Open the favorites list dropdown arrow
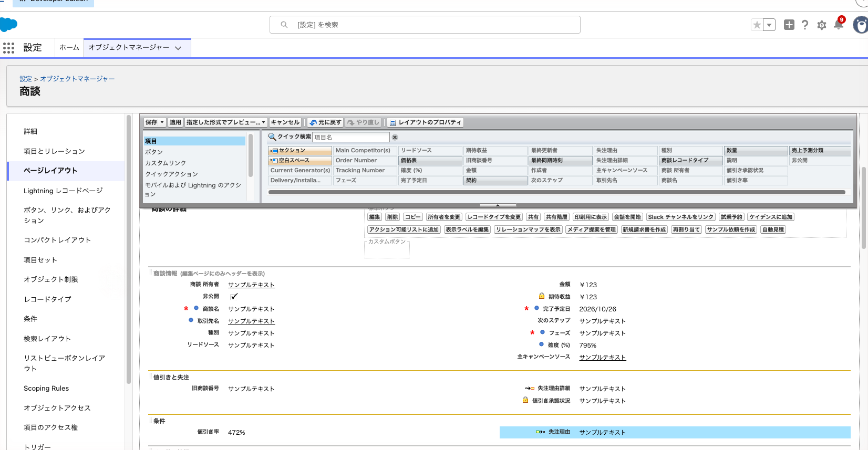The height and width of the screenshot is (450, 868). pos(769,25)
